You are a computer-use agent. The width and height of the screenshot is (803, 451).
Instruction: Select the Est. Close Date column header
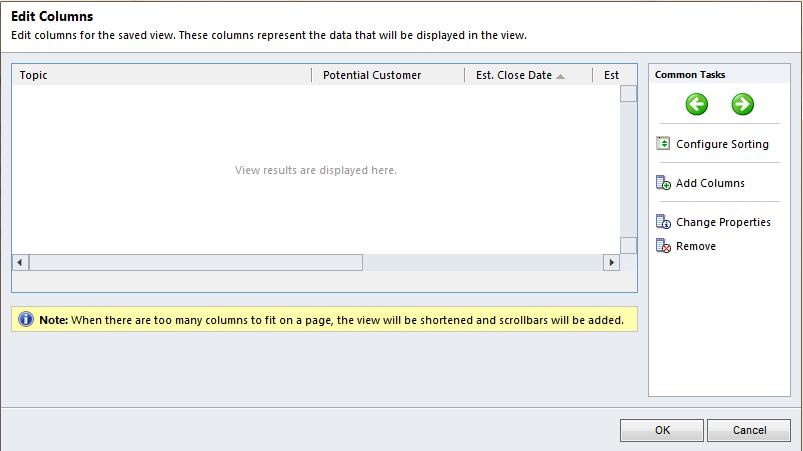coord(514,75)
